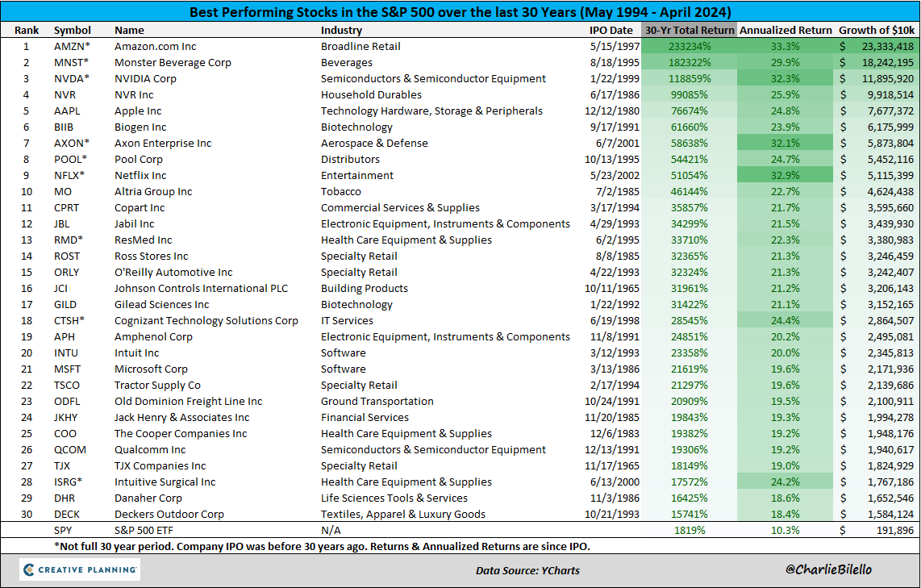Click the ROST symbol cell

tap(67, 256)
